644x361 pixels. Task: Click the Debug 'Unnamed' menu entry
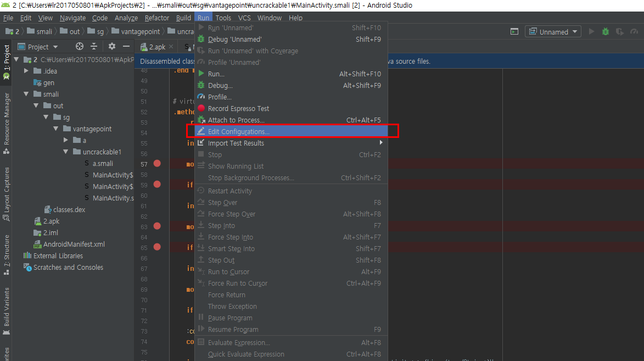coord(291,40)
